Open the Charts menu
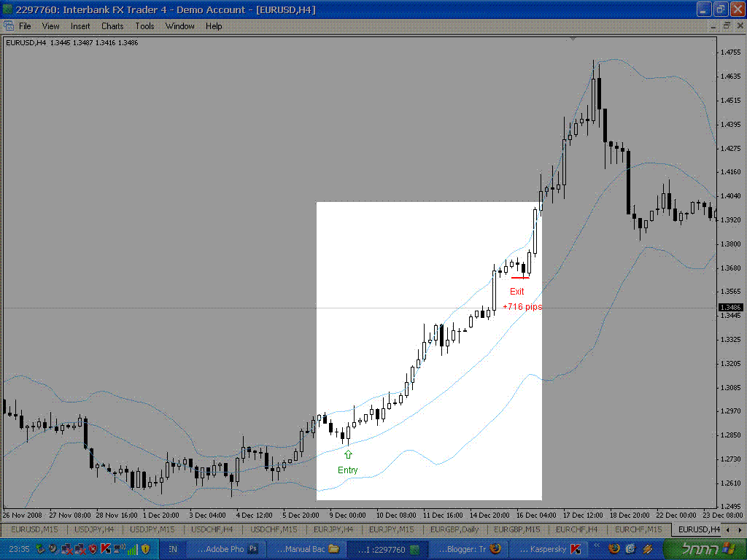The height and width of the screenshot is (560, 747). click(112, 26)
